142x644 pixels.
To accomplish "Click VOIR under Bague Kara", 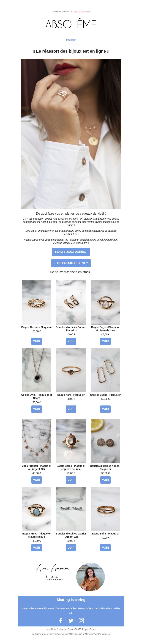I will 71,409.
